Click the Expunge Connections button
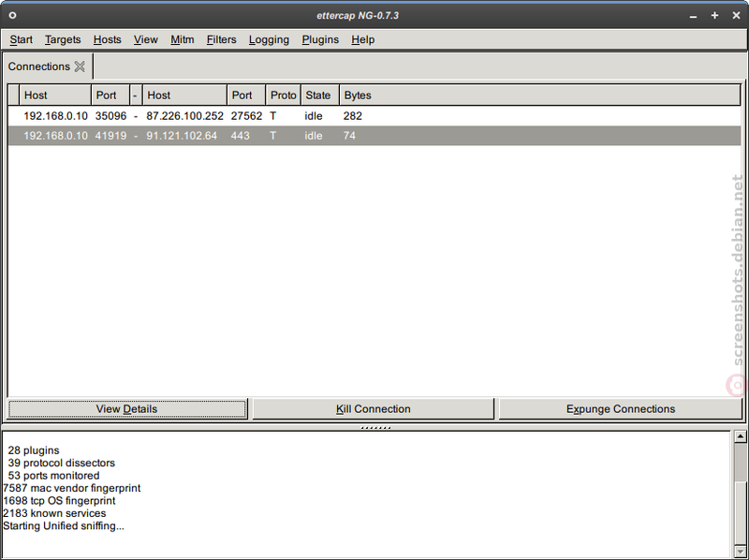This screenshot has width=749, height=560. pyautogui.click(x=621, y=409)
